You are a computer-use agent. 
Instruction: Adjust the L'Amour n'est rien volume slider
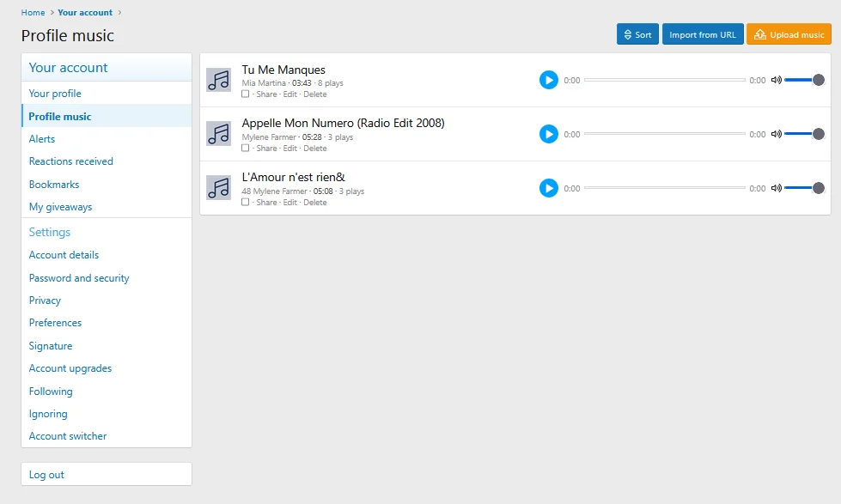804,188
